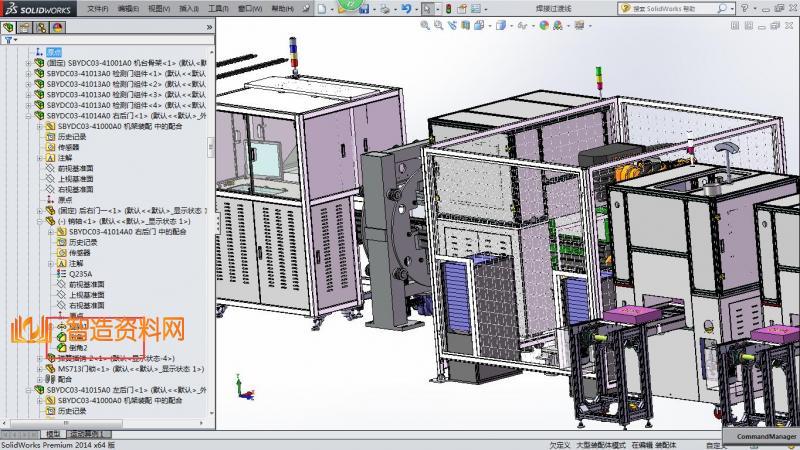800x450 pixels.
Task: Expand 机台骨架<1> component node
Action: click(28, 62)
